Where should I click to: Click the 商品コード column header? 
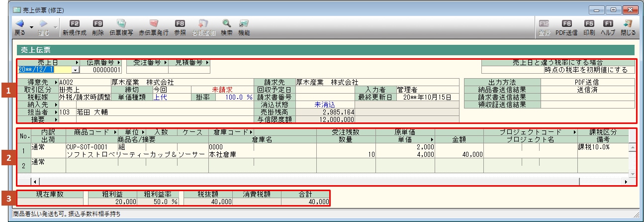(x=92, y=132)
